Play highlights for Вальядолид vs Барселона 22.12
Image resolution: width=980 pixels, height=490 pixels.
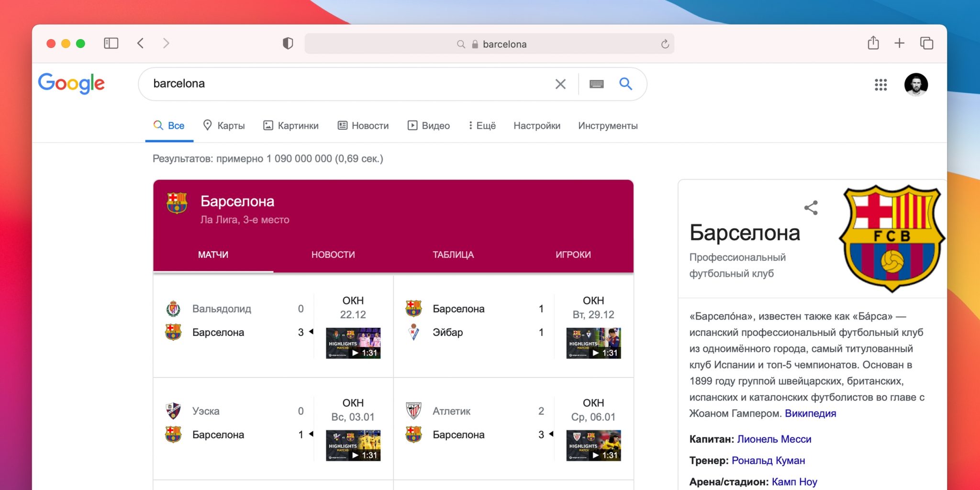coord(353,343)
